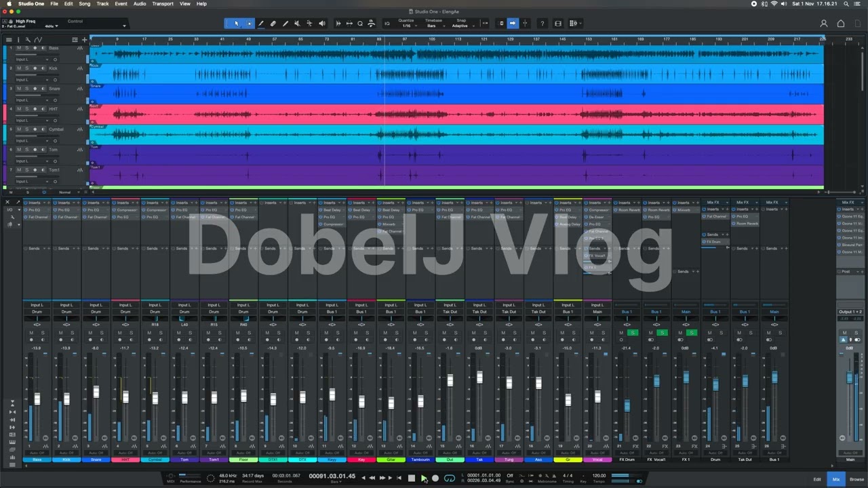Click the Play button in transport
The image size is (868, 488).
pos(424,478)
